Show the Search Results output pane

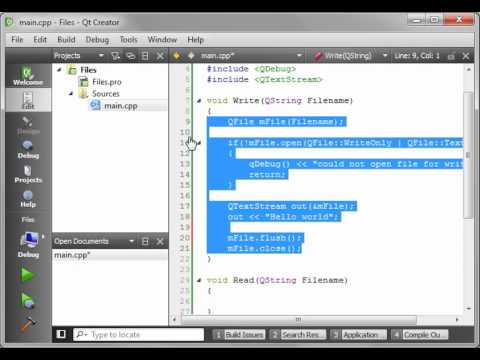298,334
